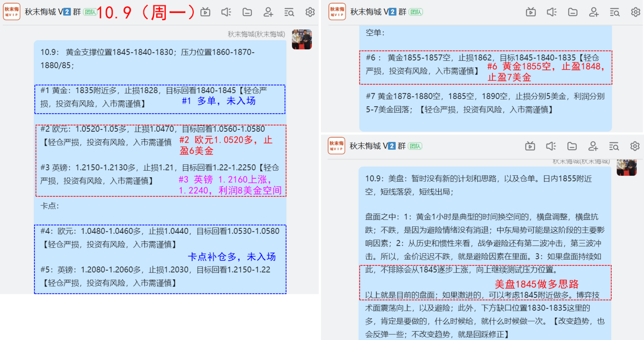The width and height of the screenshot is (644, 340).
Task: Click the '卡点:' label in the message
Action: 50,206
